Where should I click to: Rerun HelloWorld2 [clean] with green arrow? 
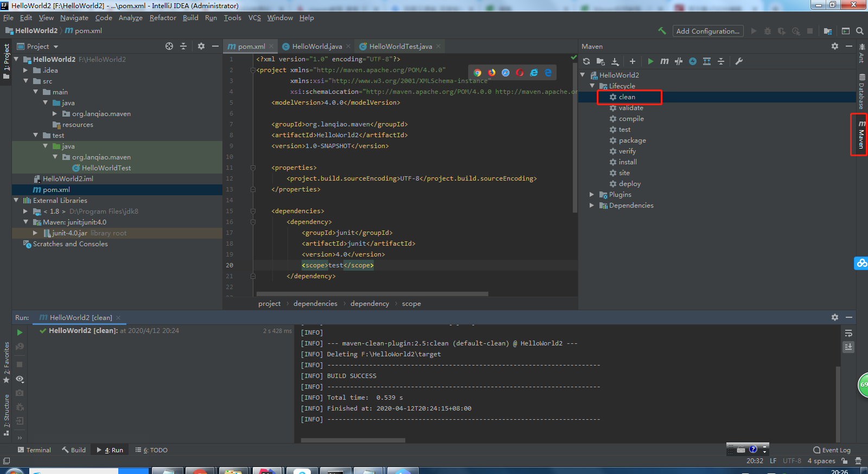(20, 332)
